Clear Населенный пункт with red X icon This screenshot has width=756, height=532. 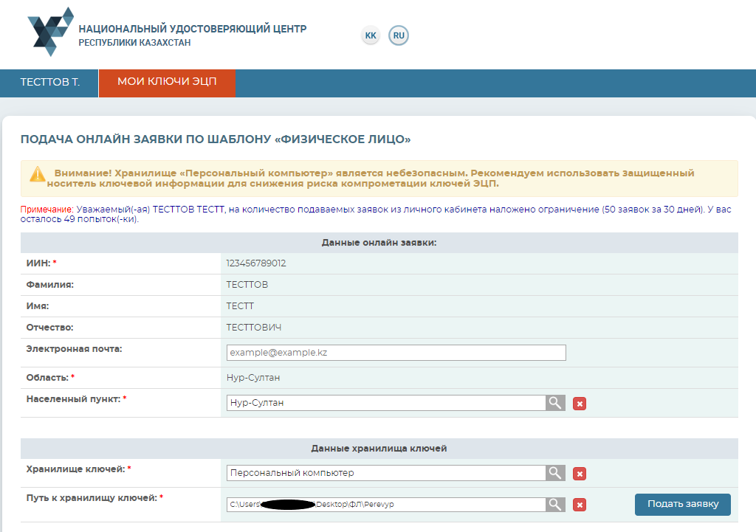(580, 404)
